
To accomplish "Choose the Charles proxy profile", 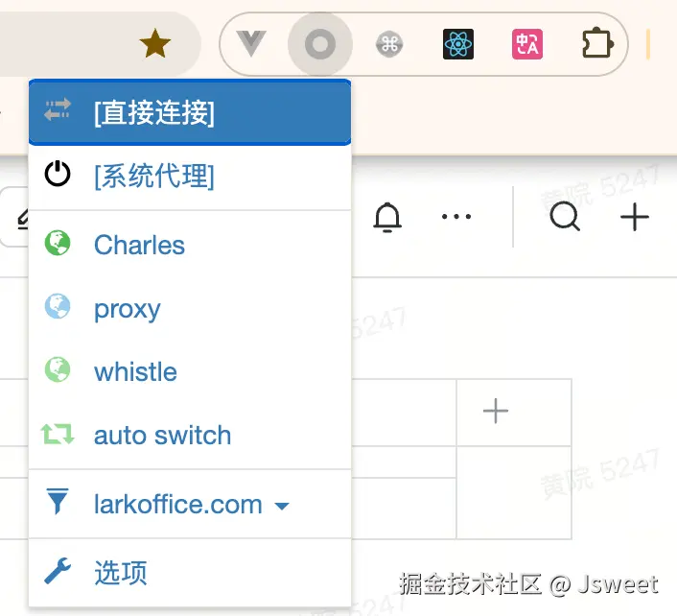I will click(x=190, y=245).
